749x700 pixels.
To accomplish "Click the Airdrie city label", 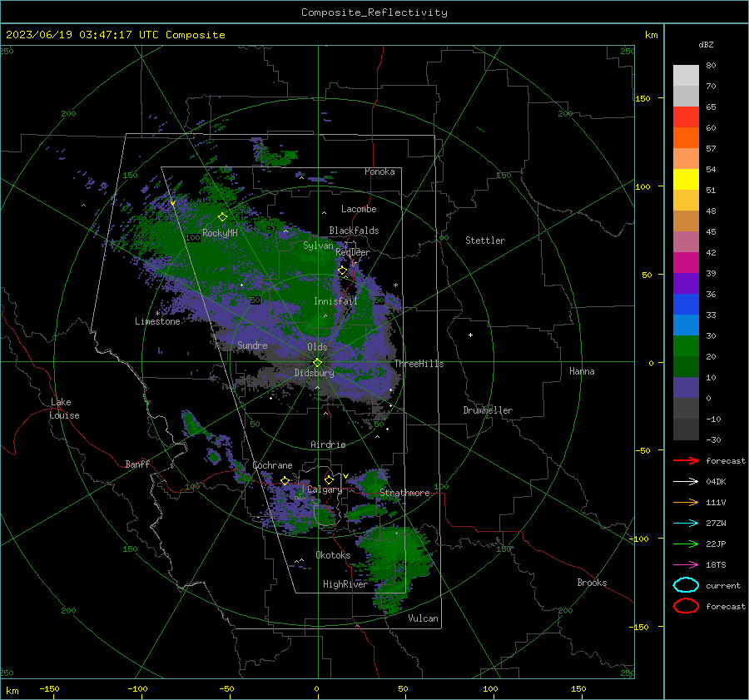I will [x=328, y=444].
